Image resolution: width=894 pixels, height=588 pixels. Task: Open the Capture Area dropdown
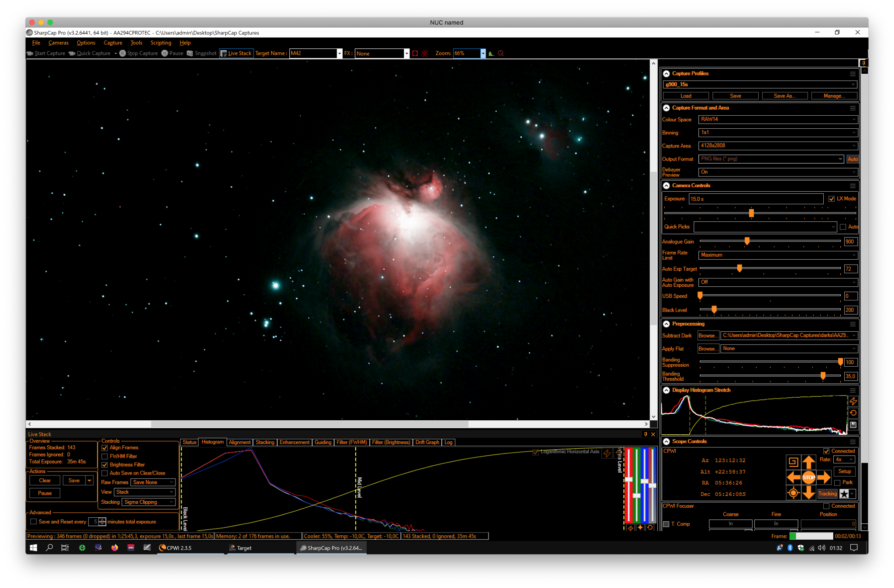pos(778,146)
